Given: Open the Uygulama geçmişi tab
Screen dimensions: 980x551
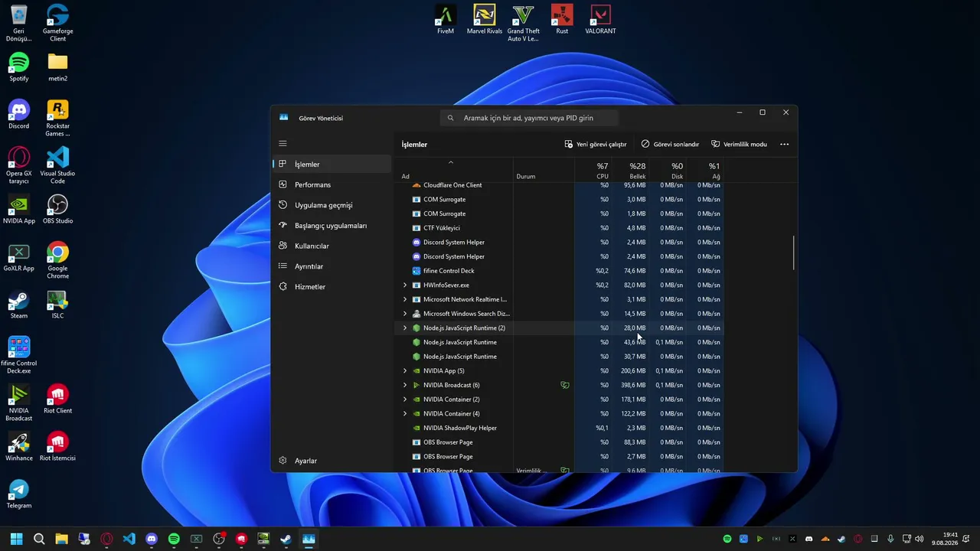Looking at the screenshot, I should 332,205.
